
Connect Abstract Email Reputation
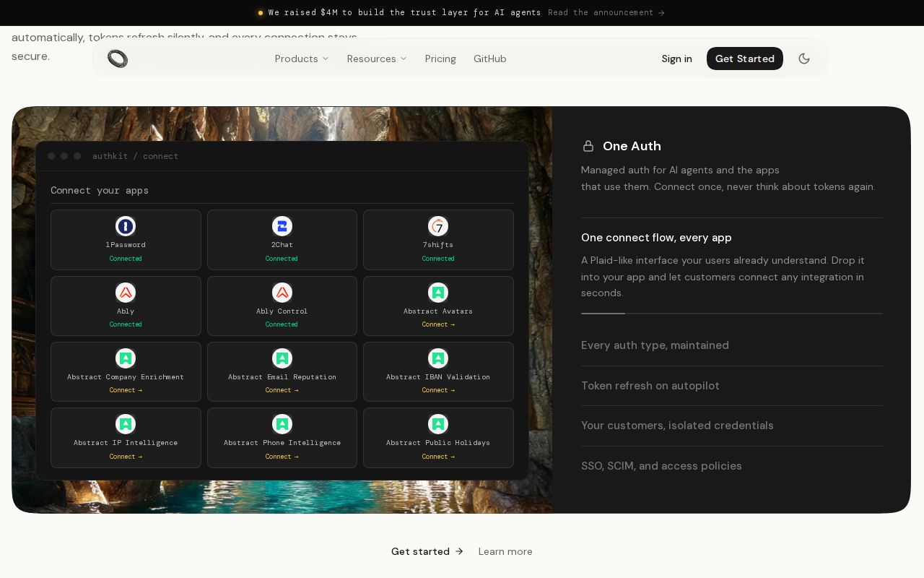point(282,390)
